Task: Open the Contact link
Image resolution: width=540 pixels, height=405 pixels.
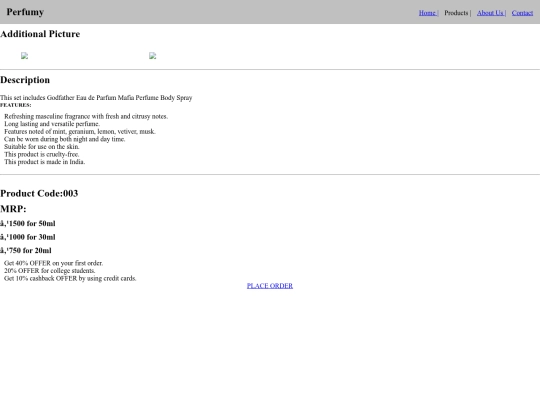Action: pos(522,13)
